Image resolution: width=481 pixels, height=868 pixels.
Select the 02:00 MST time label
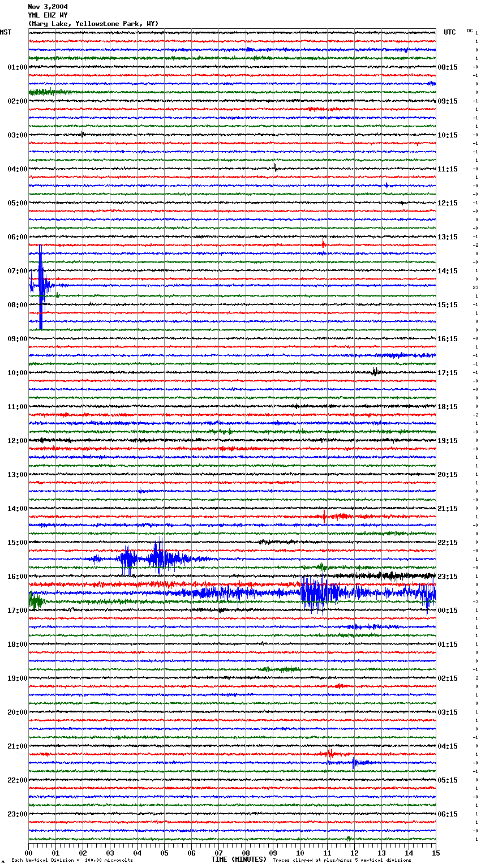pyautogui.click(x=18, y=101)
